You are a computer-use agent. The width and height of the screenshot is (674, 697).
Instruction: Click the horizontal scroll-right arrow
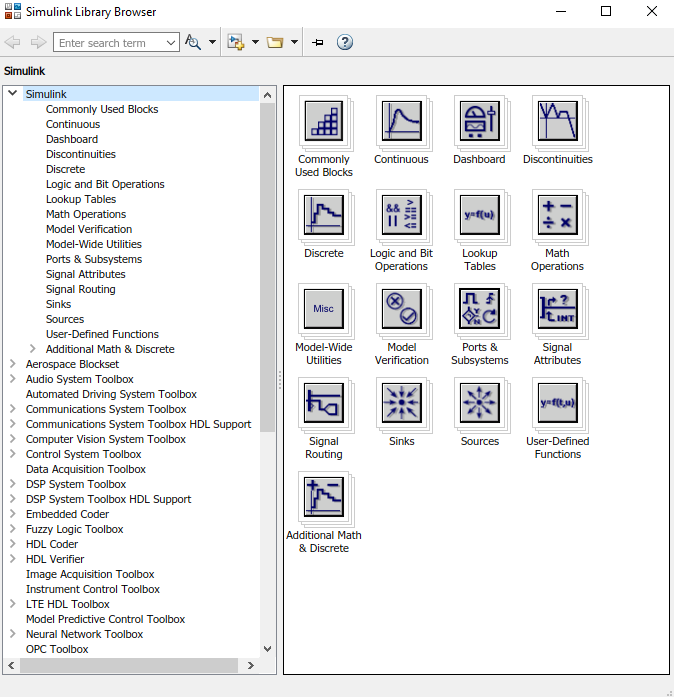point(251,665)
